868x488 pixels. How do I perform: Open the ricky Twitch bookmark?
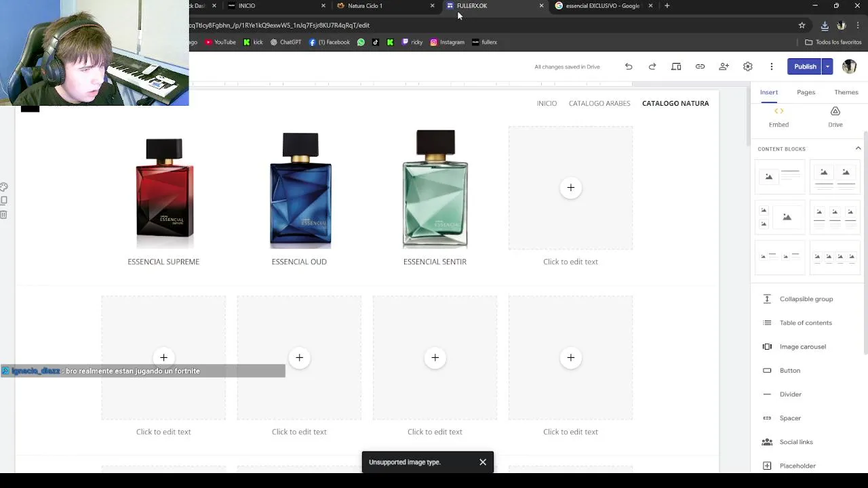412,42
